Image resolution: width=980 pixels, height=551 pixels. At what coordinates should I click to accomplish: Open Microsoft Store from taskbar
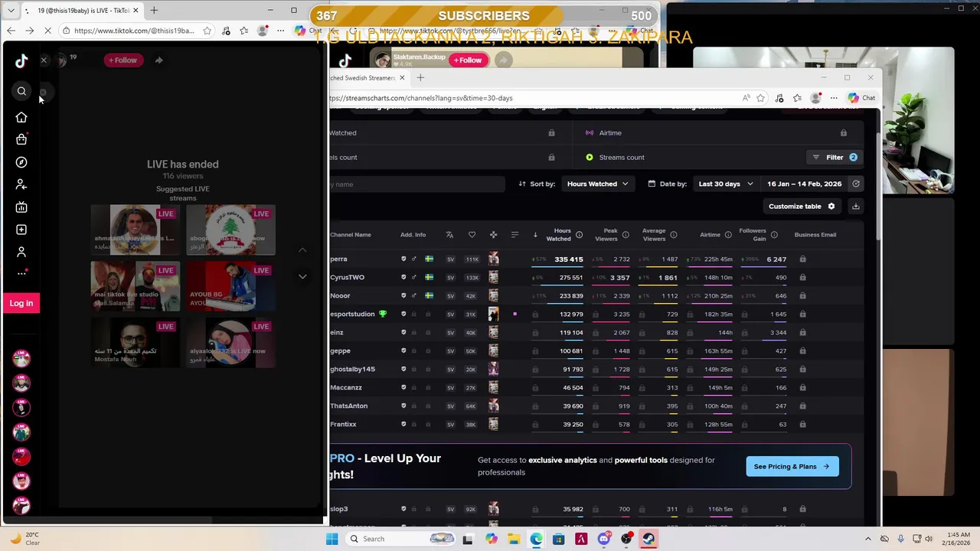[x=559, y=539]
